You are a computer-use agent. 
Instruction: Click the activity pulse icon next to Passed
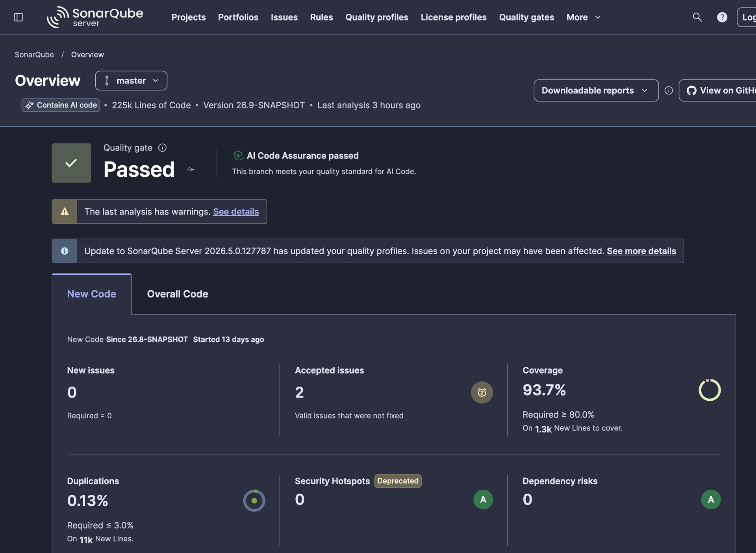coord(191,169)
